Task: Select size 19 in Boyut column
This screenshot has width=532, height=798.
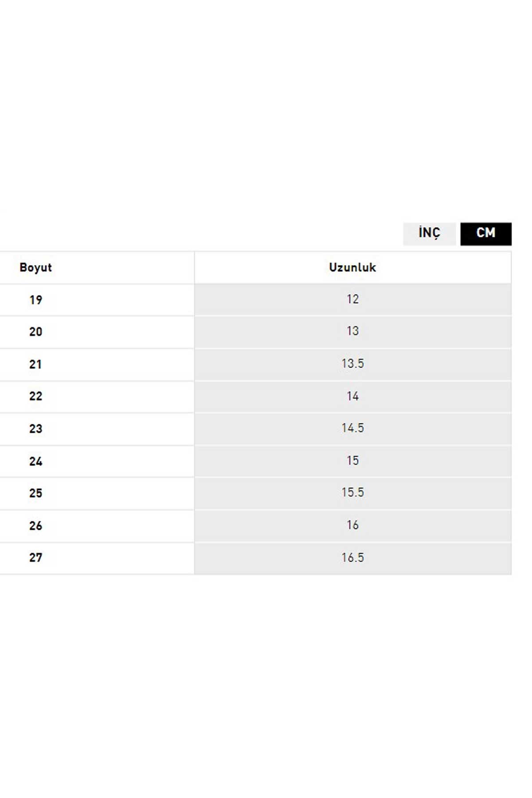Action: [35, 300]
